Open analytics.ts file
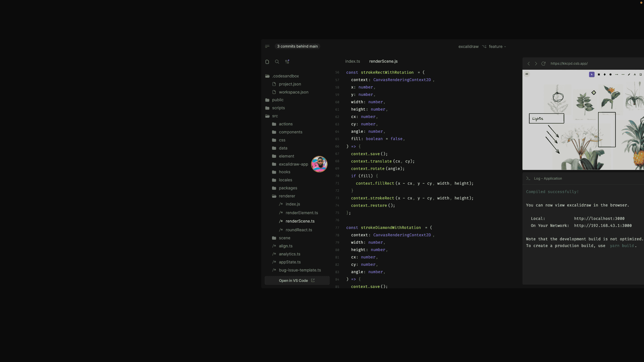 tap(286, 254)
